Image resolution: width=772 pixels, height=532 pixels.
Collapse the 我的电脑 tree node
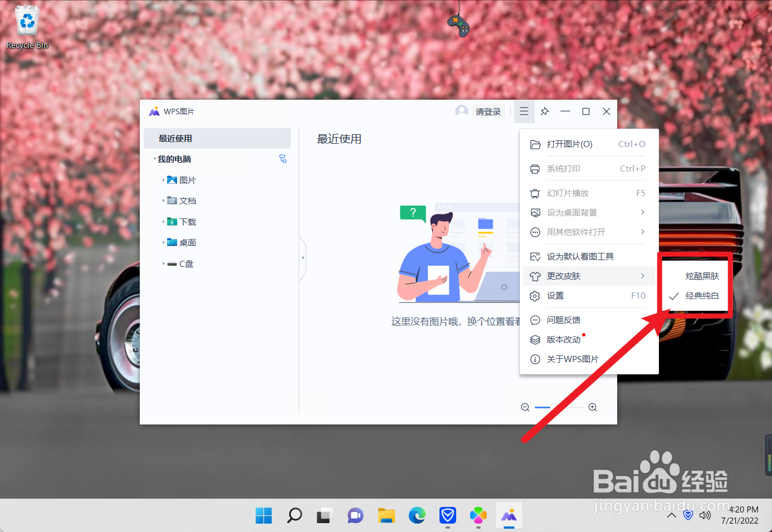154,159
